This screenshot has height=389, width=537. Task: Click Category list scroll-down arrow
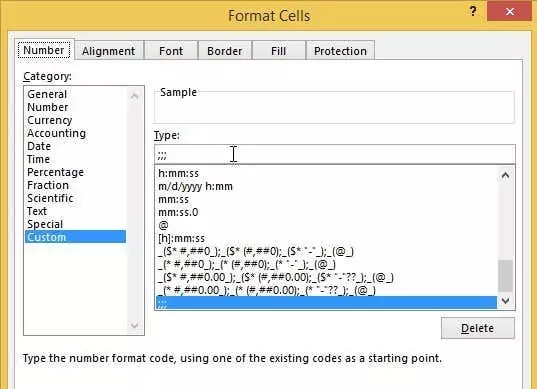point(135,325)
